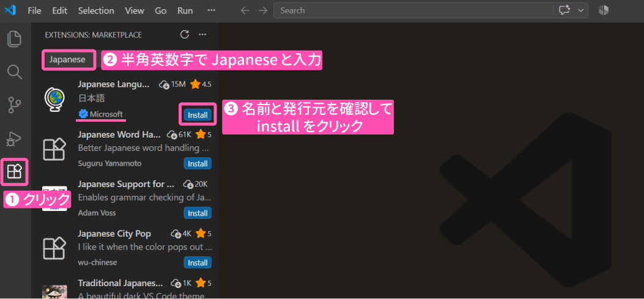Click the VS Code logo icon
Screen dimensions: 644x299
click(10, 10)
